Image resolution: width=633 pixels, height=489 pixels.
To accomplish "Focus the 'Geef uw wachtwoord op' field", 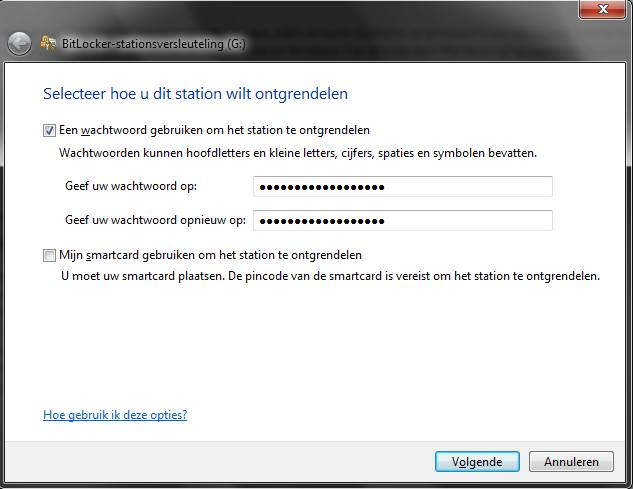I will [x=402, y=187].
